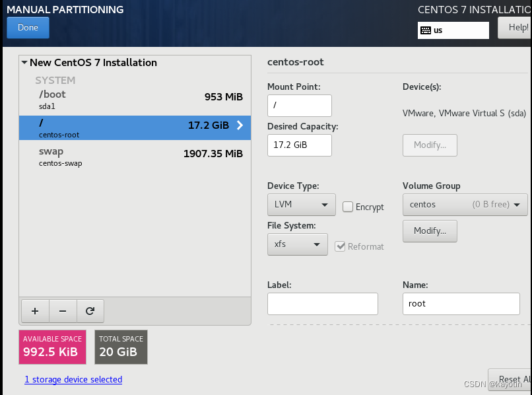Click the add mount point plus button
The height and width of the screenshot is (395, 532).
(35, 310)
